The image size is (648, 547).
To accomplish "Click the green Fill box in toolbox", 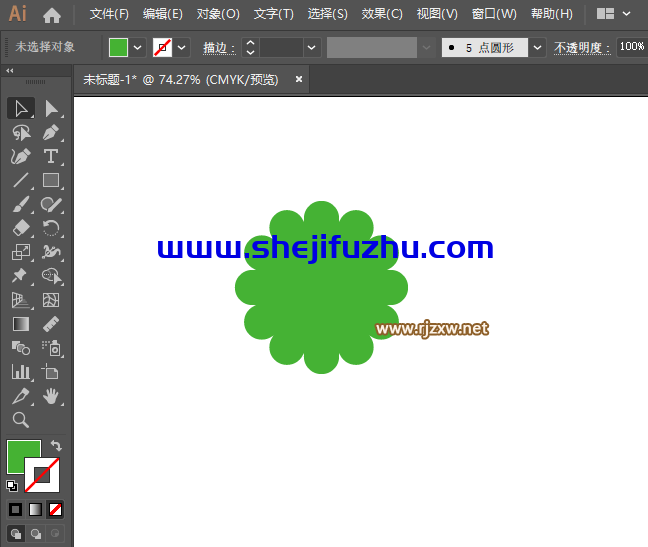I will pyautogui.click(x=19, y=452).
